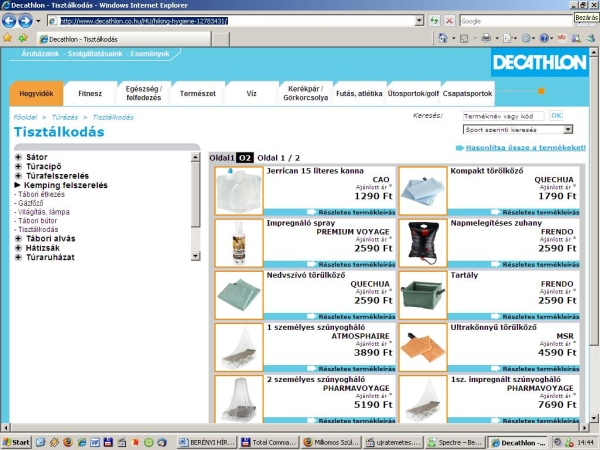
Task: Click the Szolgáltatásaink link
Action: tap(95, 54)
